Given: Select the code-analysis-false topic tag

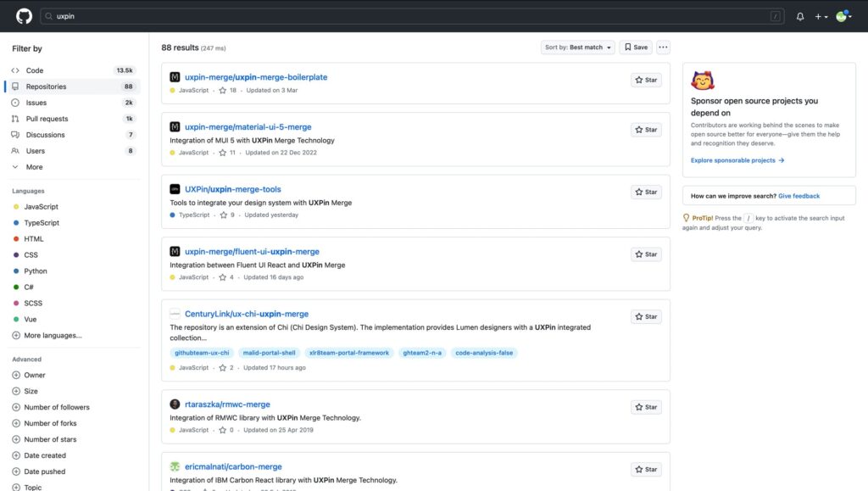Looking at the screenshot, I should (x=484, y=353).
